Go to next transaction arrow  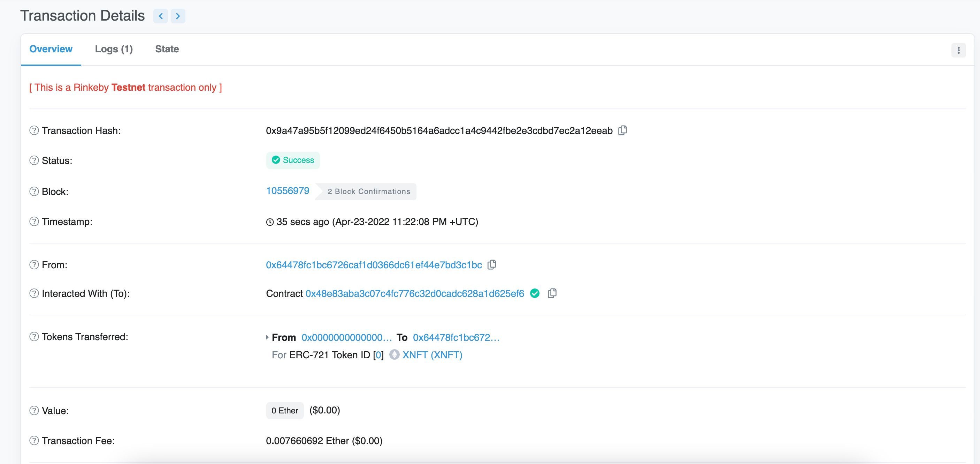pos(178,16)
